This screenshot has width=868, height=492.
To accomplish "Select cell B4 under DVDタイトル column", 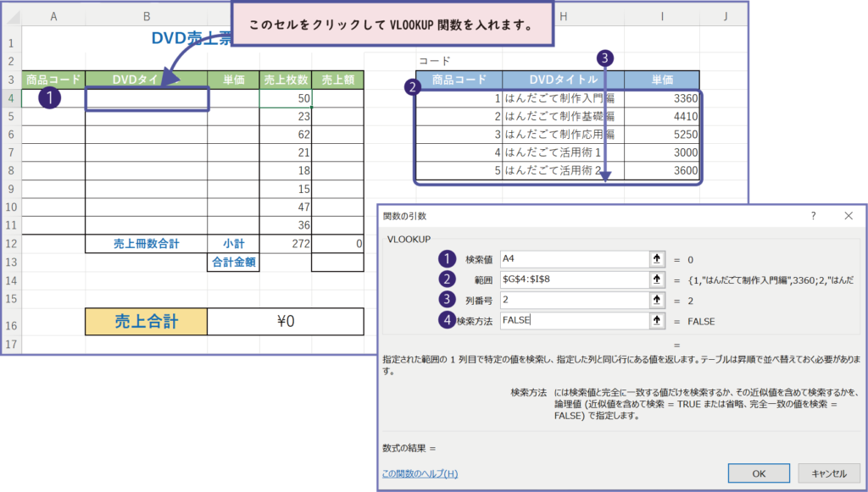I will [147, 98].
